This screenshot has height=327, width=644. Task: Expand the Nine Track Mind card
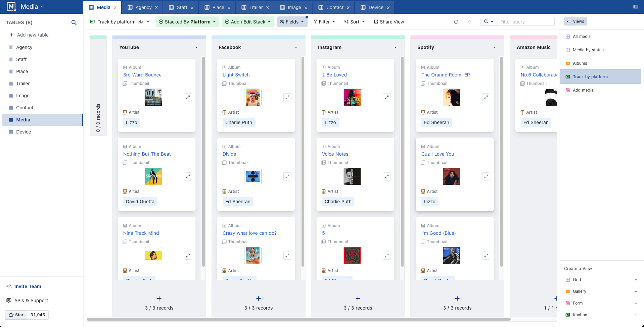click(x=188, y=256)
